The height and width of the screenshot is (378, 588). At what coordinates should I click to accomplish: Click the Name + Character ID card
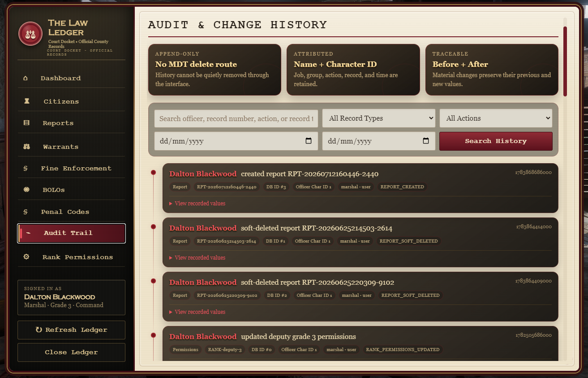pos(353,70)
